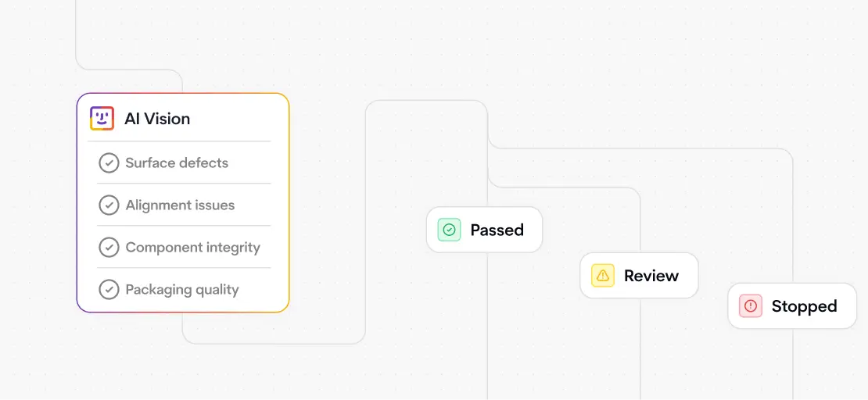Uncheck the Component integrity check circle
The height and width of the screenshot is (400, 868).
tap(109, 248)
